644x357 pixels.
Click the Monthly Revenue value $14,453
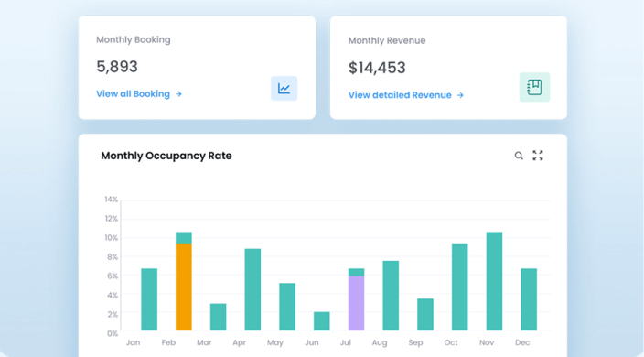[x=377, y=68]
